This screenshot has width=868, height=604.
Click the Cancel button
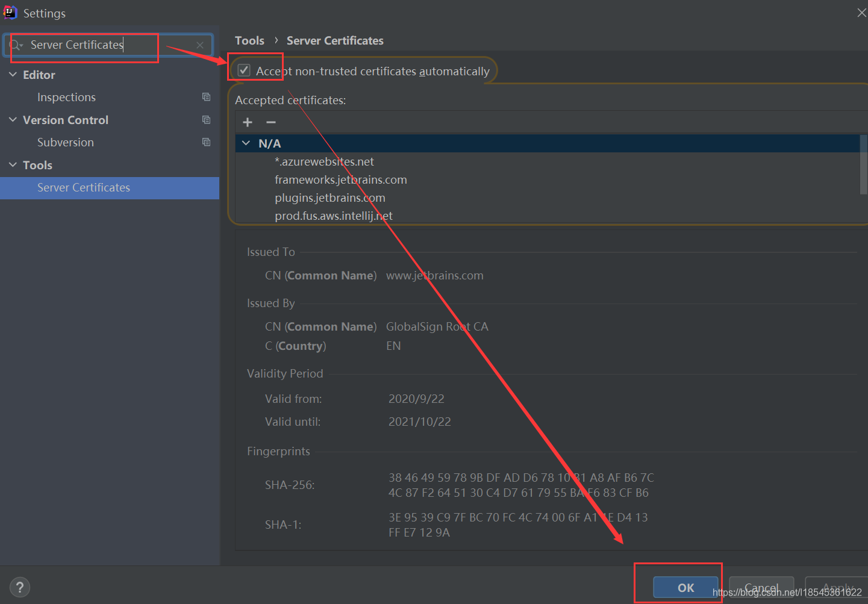click(x=761, y=588)
